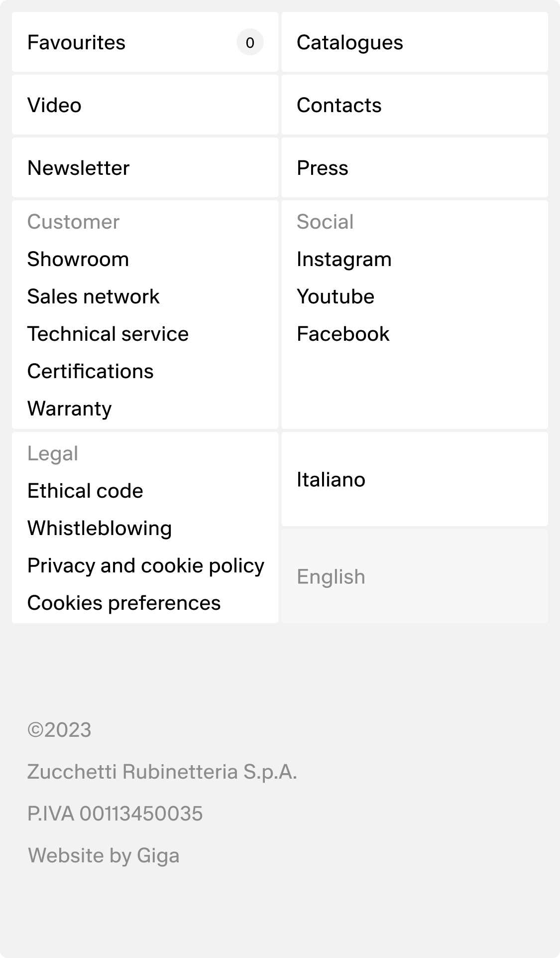Open the Ethical code page
Viewport: 560px width, 958px height.
point(85,491)
